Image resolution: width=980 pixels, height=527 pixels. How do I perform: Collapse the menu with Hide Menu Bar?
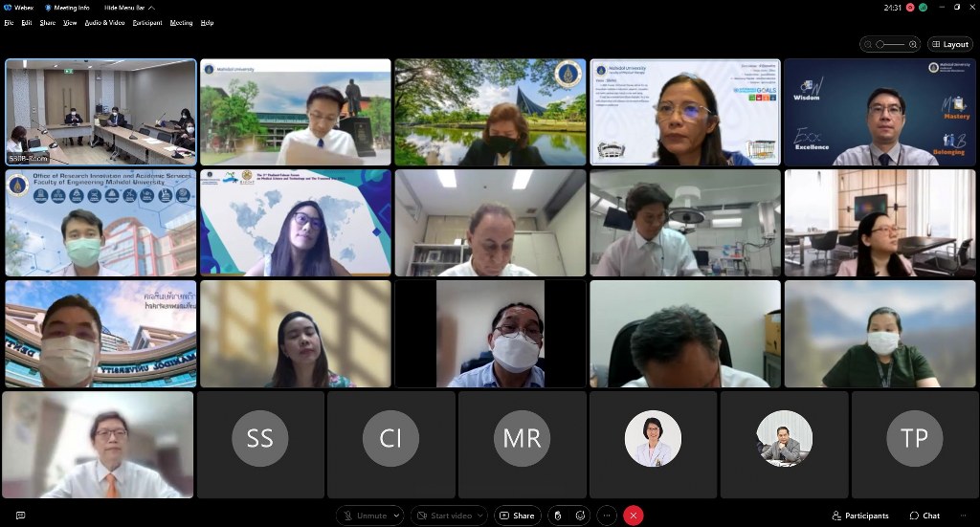coord(125,8)
